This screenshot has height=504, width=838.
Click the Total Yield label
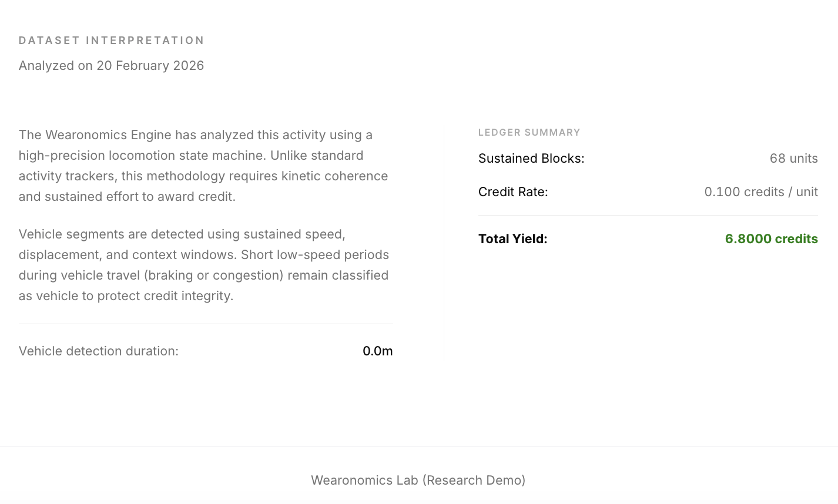[513, 239]
